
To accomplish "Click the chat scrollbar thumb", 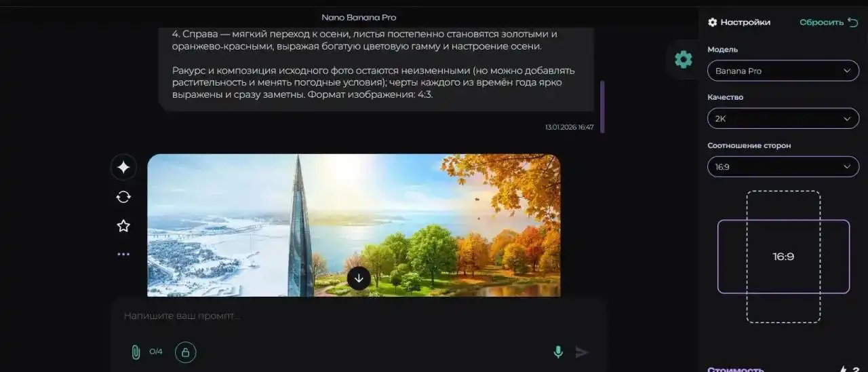I will coord(602,107).
